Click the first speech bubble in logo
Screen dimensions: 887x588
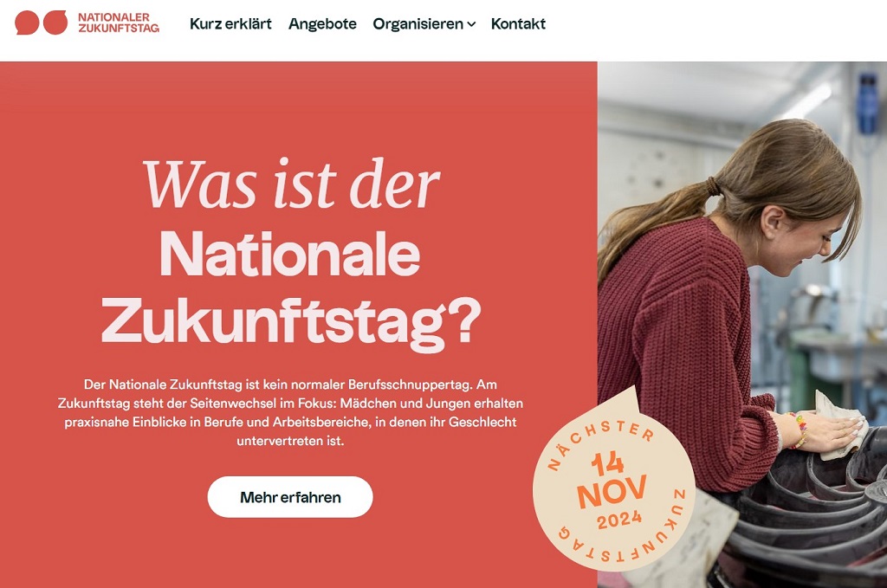[x=27, y=23]
